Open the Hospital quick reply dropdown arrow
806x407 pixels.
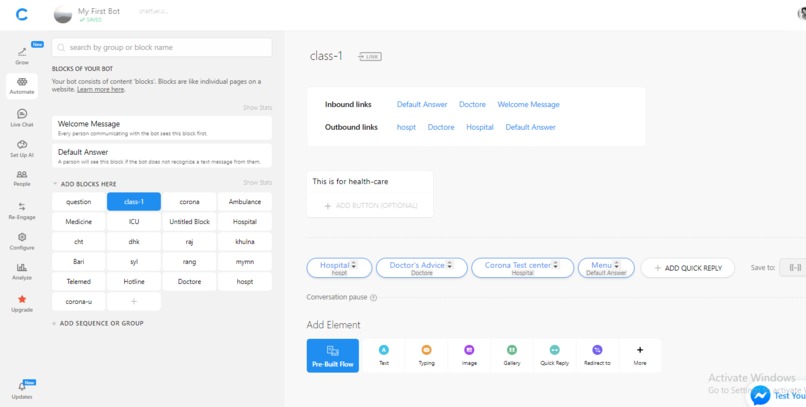click(x=354, y=265)
